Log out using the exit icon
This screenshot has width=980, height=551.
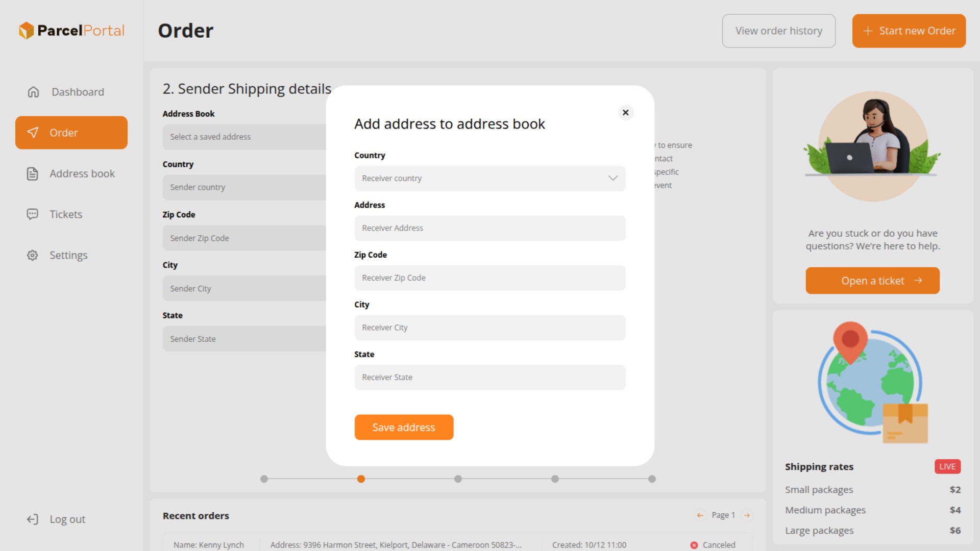(x=33, y=519)
